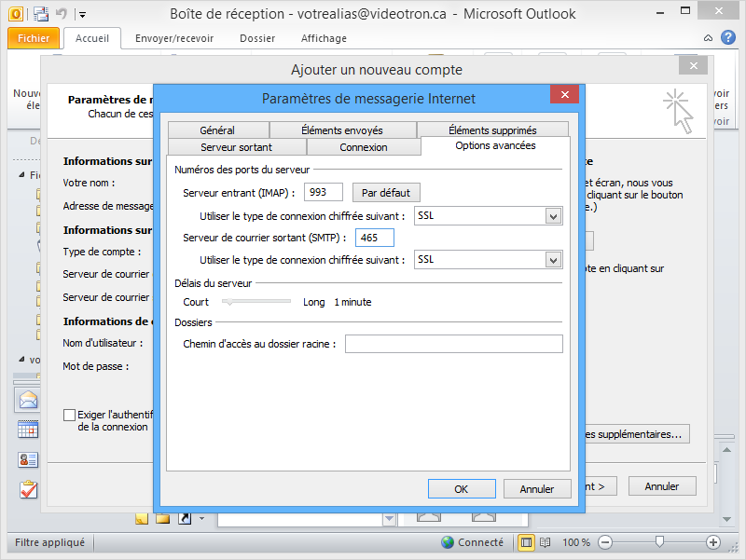Screen dimensions: 746x560
Task: Open the Mail view envelope icon
Action: pyautogui.click(x=28, y=401)
